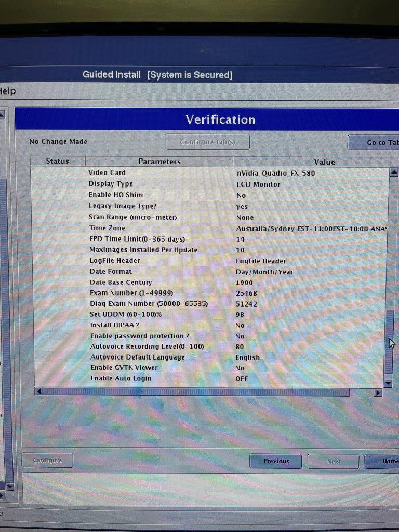Click the bottom-left Configure button
This screenshot has width=399, height=532.
click(x=47, y=460)
